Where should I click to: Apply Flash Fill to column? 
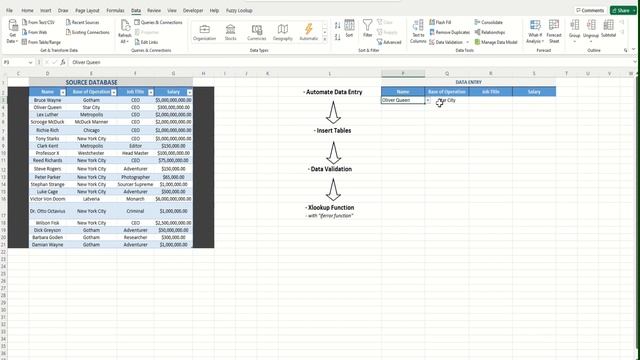pyautogui.click(x=440, y=22)
